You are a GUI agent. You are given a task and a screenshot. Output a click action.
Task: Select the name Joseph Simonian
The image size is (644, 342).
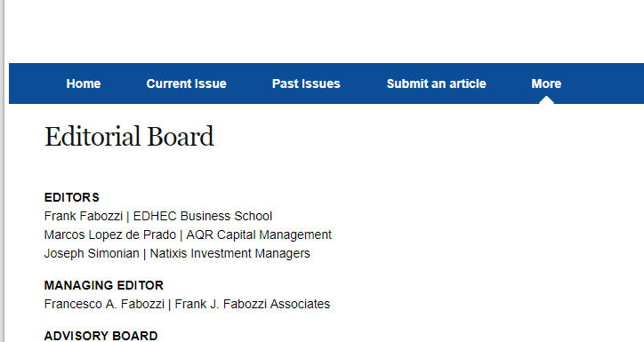tap(92, 253)
